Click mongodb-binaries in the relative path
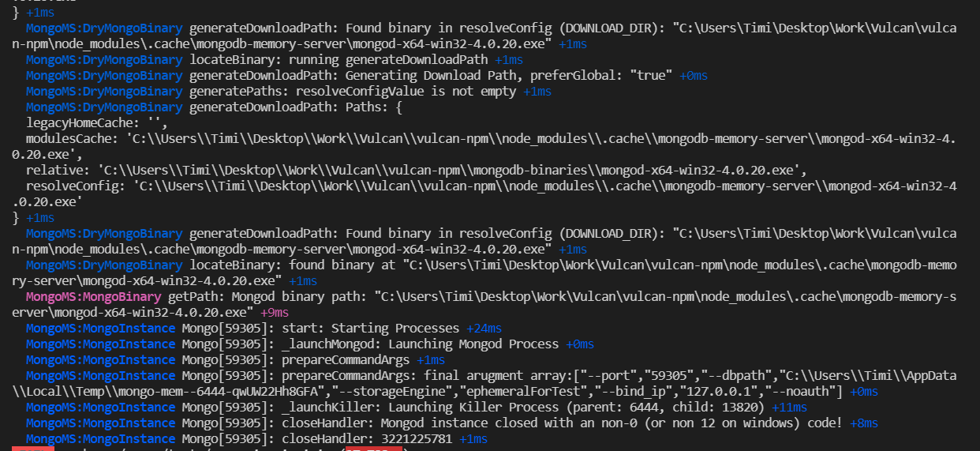The width and height of the screenshot is (980, 451). click(x=531, y=171)
